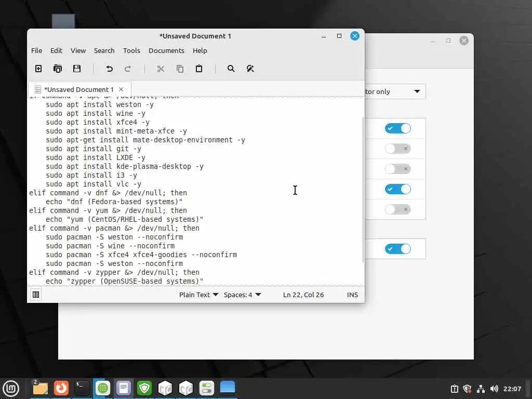This screenshot has height=399, width=532.
Task: Maximize the text editor window
Action: click(x=339, y=36)
